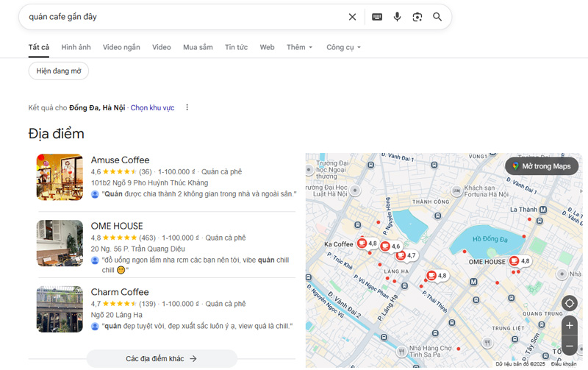This screenshot has width=588, height=370.
Task: Open the three-dot menu beside Chọn khu vực
Action: (x=187, y=107)
